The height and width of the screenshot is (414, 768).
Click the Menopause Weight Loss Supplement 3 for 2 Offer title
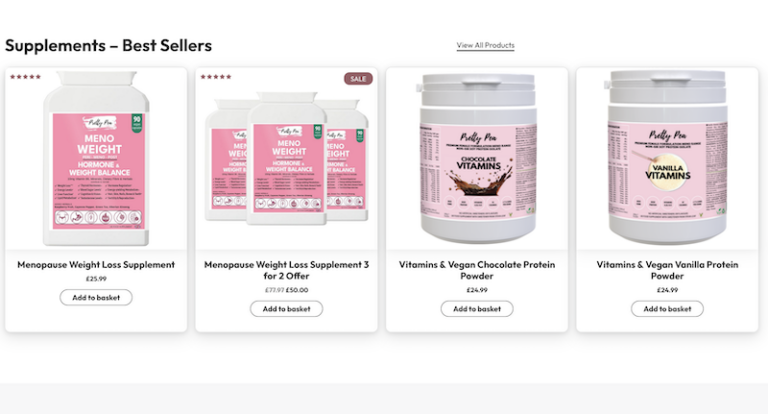coord(287,270)
